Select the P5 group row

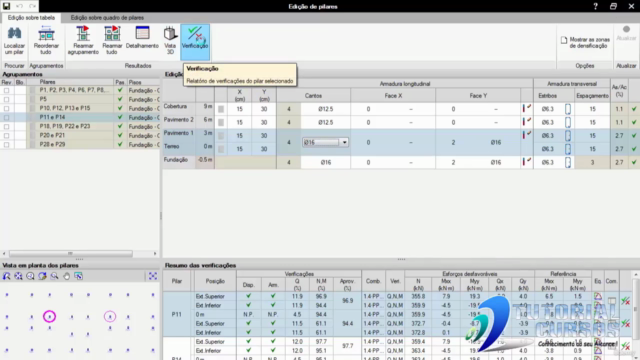coord(80,99)
